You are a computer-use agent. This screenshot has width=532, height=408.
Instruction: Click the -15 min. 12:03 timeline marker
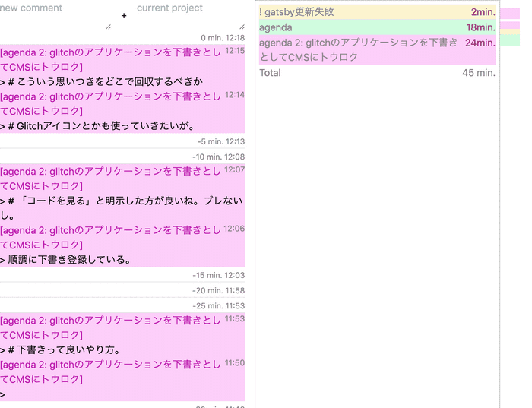[x=218, y=275]
